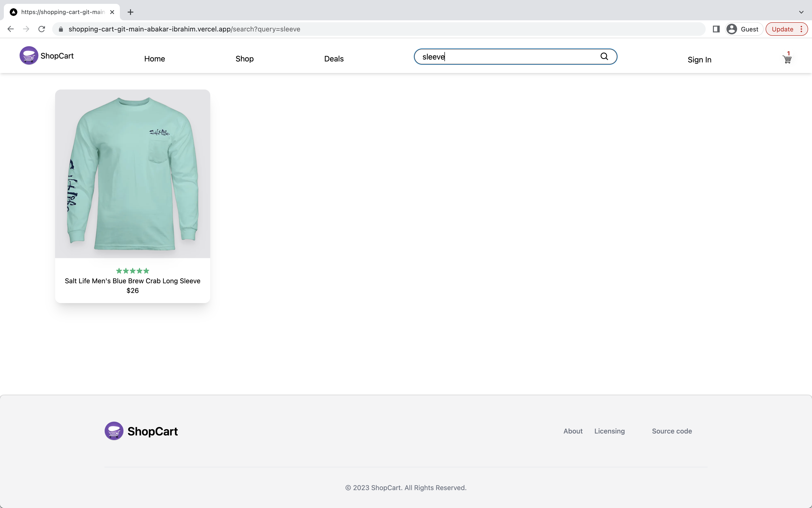Click the $26 price text
This screenshot has height=508, width=812.
click(x=132, y=291)
